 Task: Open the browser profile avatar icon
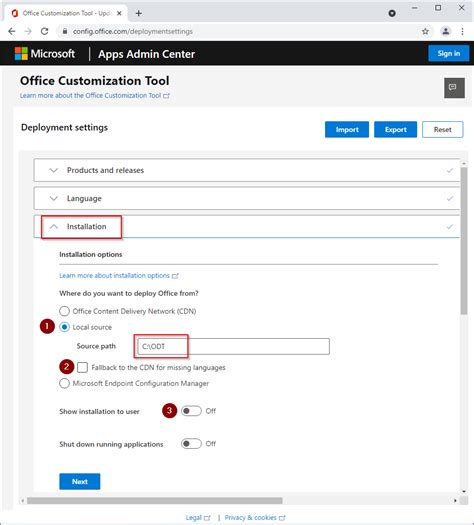[x=446, y=31]
